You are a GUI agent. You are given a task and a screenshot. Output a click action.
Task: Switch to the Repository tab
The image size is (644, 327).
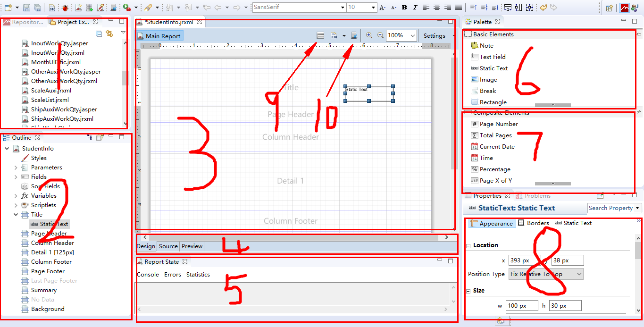(x=24, y=22)
